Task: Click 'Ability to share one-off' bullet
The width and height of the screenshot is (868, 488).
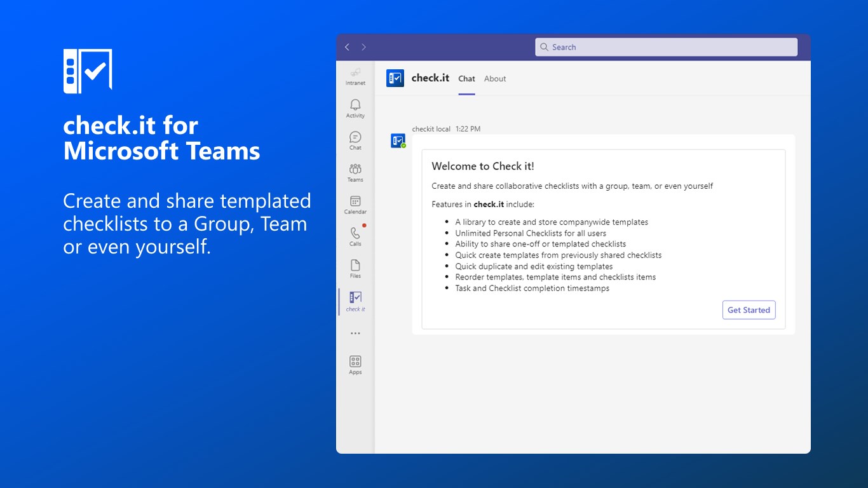Action: coord(540,244)
